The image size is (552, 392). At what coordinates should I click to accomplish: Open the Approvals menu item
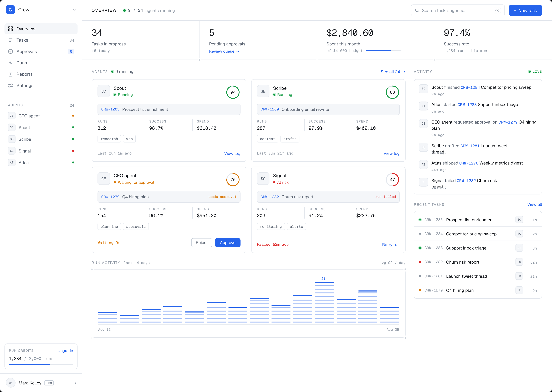[x=41, y=51]
